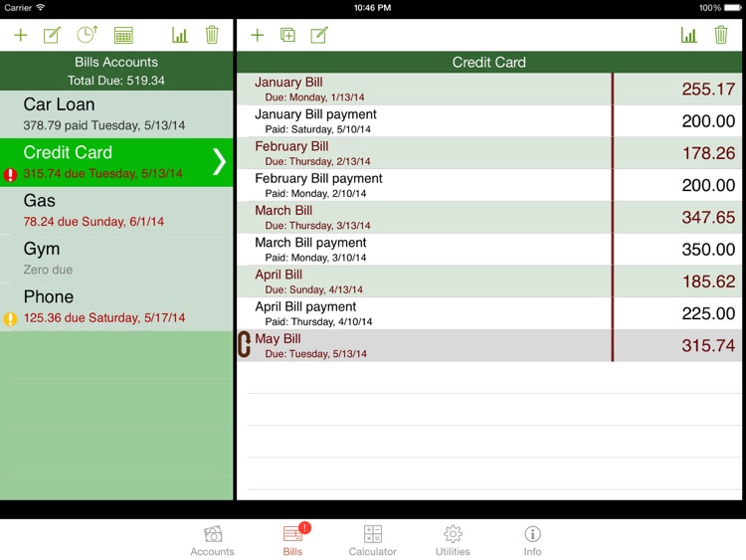746x560 pixels.
Task: Expand Credit Card account chevron
Action: pos(219,162)
